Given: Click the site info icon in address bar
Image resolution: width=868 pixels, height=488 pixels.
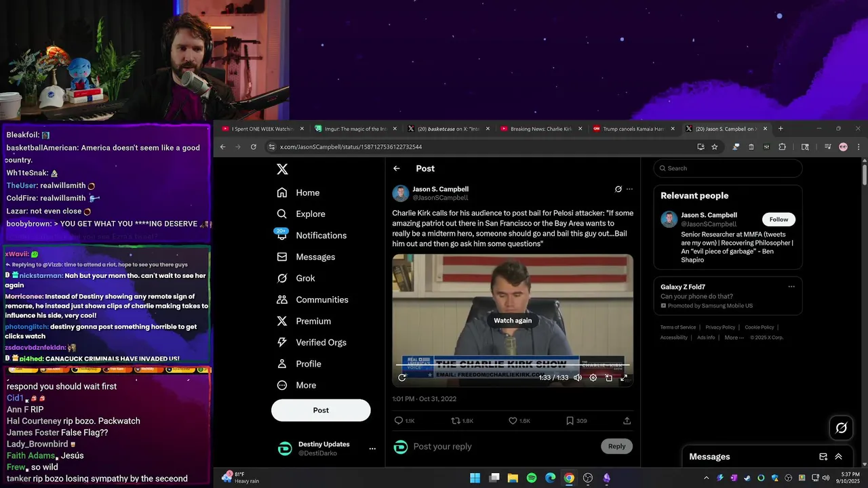Looking at the screenshot, I should pyautogui.click(x=272, y=147).
